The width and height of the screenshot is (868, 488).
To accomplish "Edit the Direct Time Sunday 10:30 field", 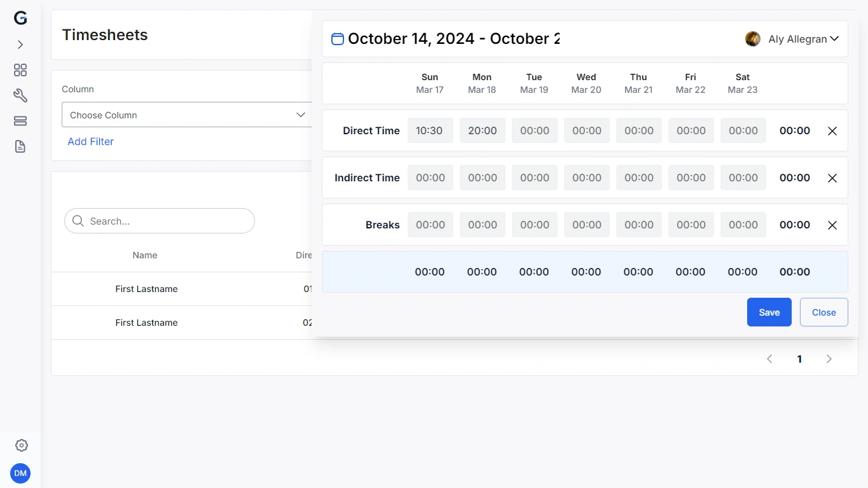I will click(431, 130).
